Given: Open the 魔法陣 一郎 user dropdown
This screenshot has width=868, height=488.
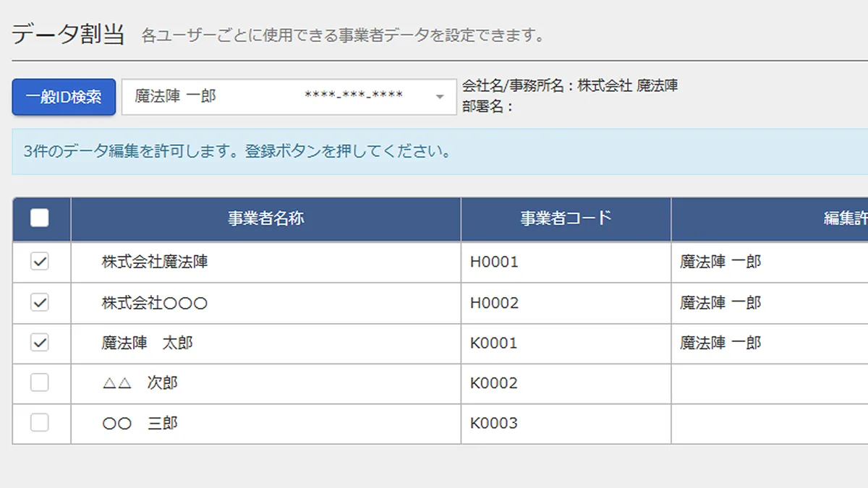Looking at the screenshot, I should (x=285, y=97).
